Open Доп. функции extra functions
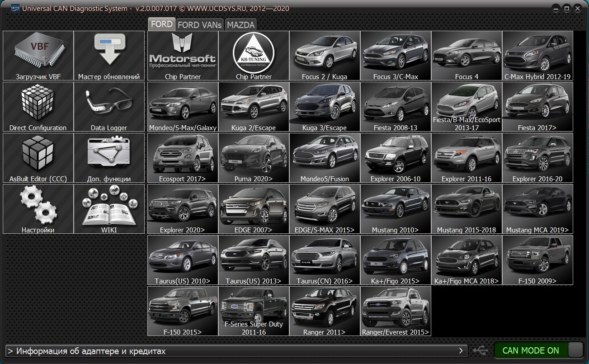589x364 pixels. pyautogui.click(x=109, y=158)
